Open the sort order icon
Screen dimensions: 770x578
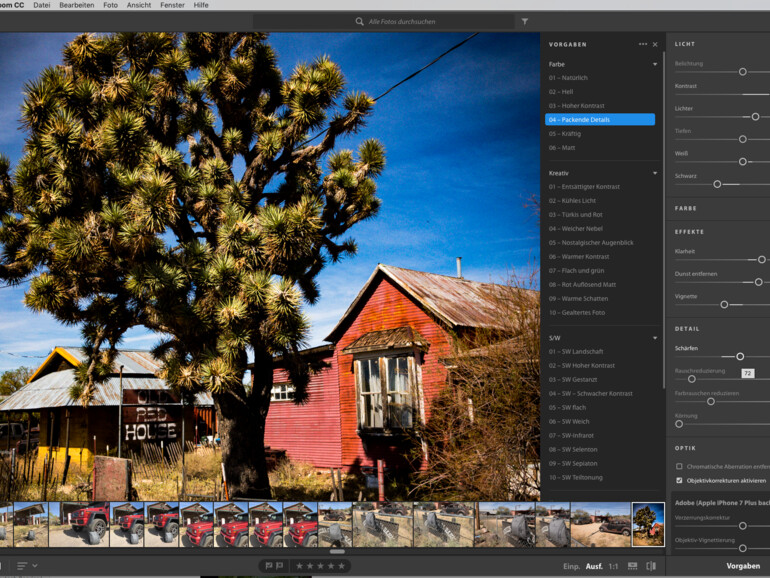click(22, 566)
